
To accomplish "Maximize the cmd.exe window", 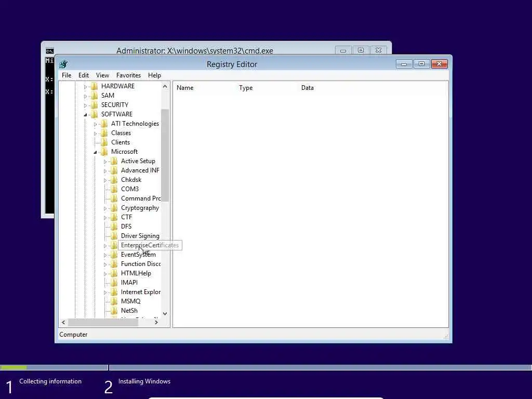I will click(361, 50).
